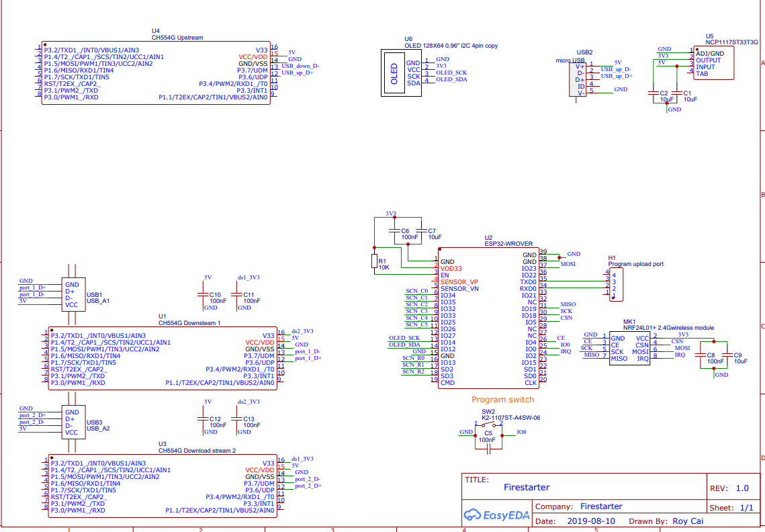
Task: Select capacitor C8 100nF
Action: (701, 355)
